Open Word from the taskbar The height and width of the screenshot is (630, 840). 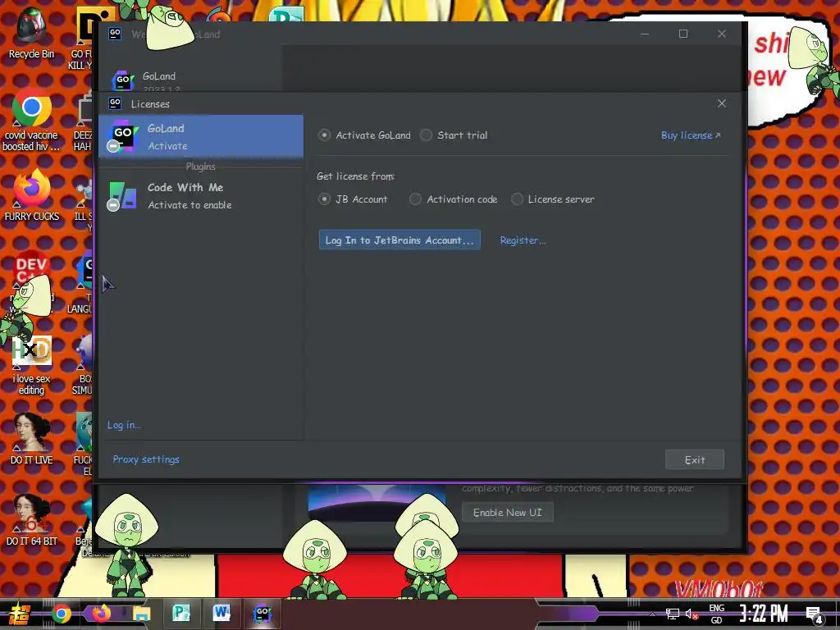221,614
